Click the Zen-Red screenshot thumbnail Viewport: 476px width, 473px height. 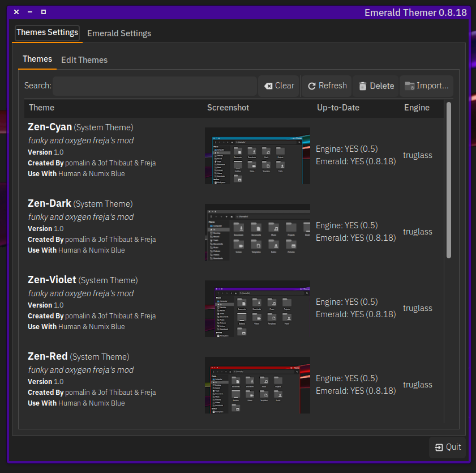click(258, 385)
